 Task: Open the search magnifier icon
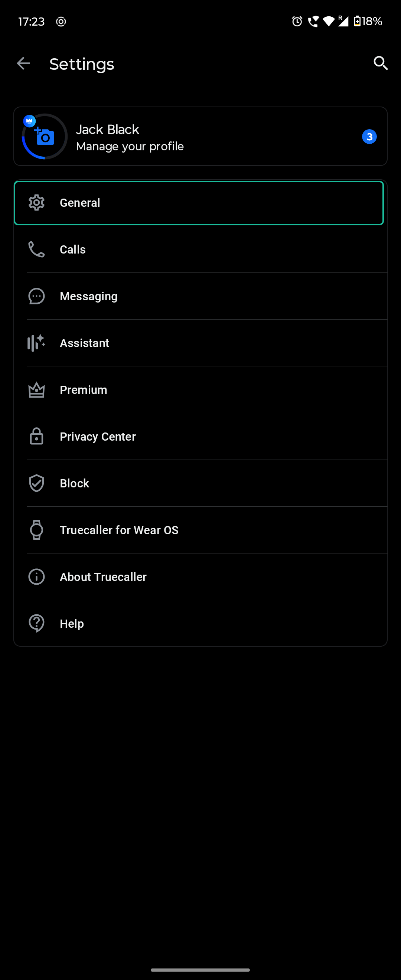pyautogui.click(x=381, y=63)
